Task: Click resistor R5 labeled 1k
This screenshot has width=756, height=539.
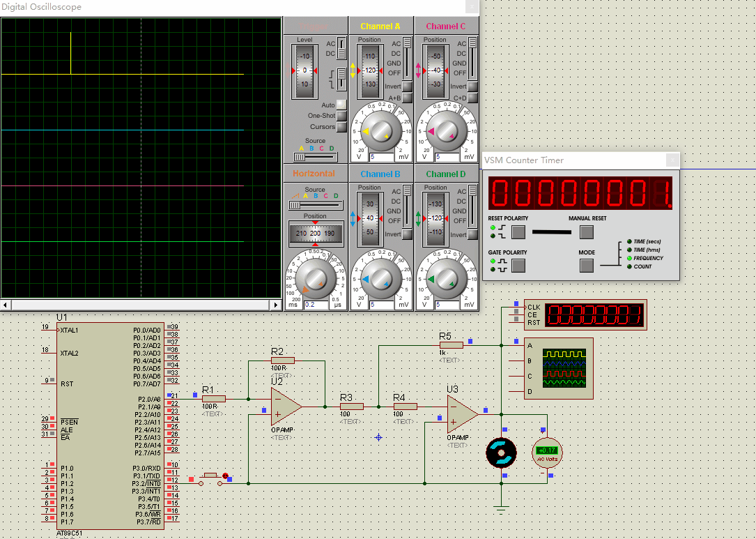Action: coord(451,345)
